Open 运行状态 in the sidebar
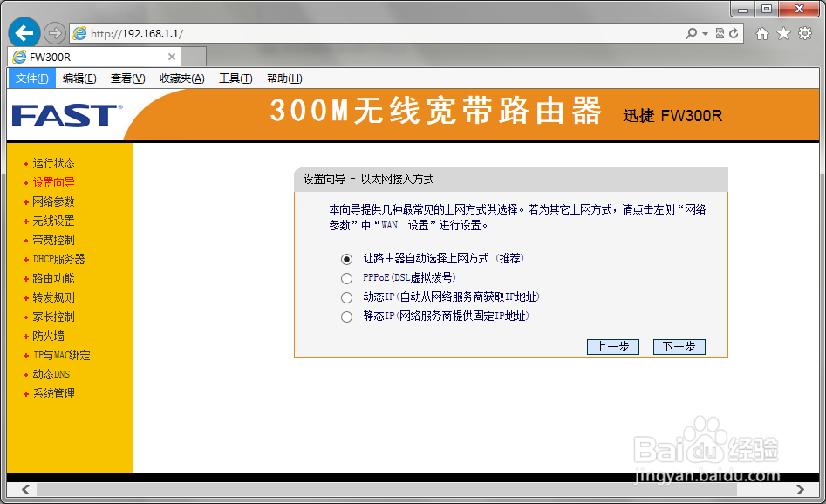 click(x=53, y=163)
